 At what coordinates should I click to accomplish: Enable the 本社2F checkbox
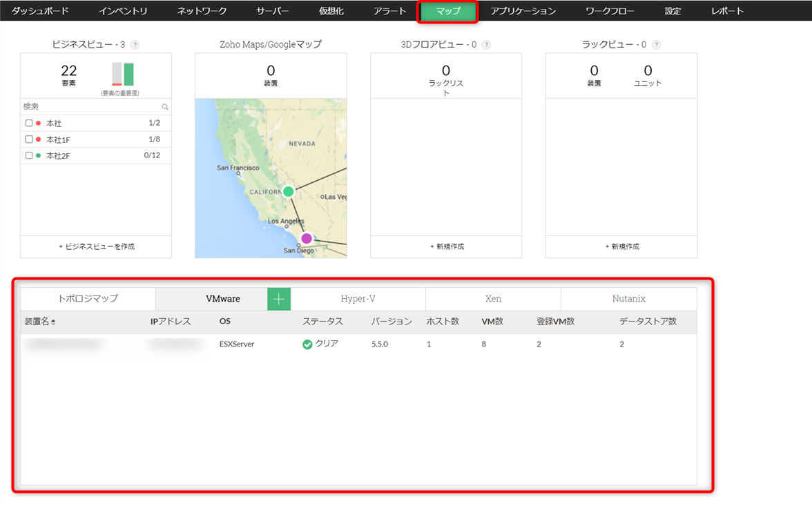coord(29,156)
